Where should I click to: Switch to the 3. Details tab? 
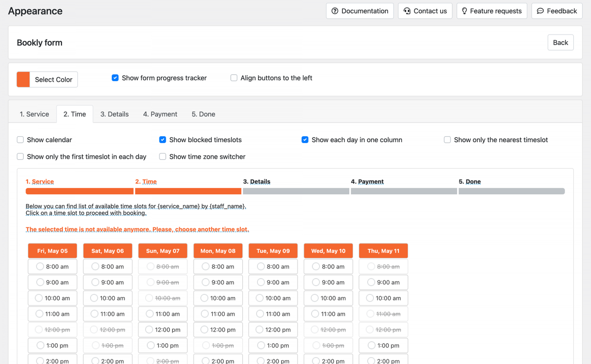[114, 114]
